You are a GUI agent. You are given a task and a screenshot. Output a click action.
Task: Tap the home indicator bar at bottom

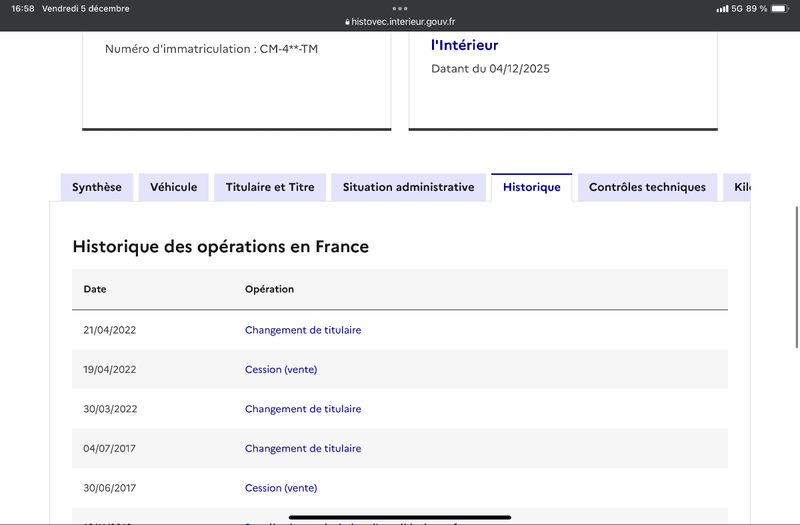point(400,517)
